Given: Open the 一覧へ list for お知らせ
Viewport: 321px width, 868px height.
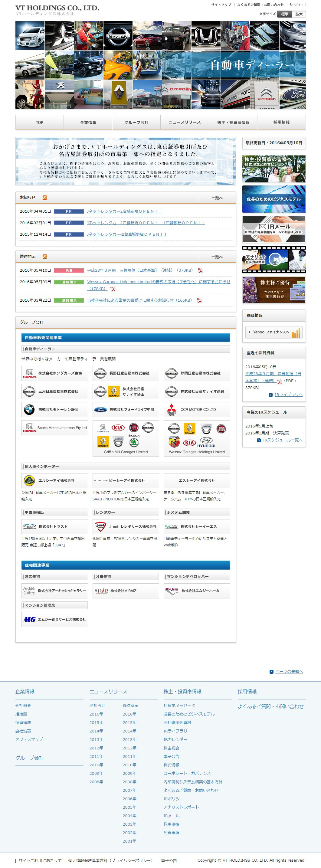Looking at the screenshot, I should click(217, 198).
